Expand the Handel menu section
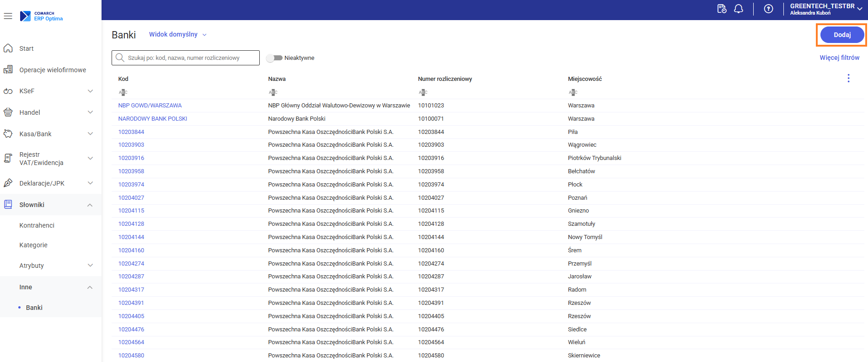The width and height of the screenshot is (868, 362). (90, 112)
